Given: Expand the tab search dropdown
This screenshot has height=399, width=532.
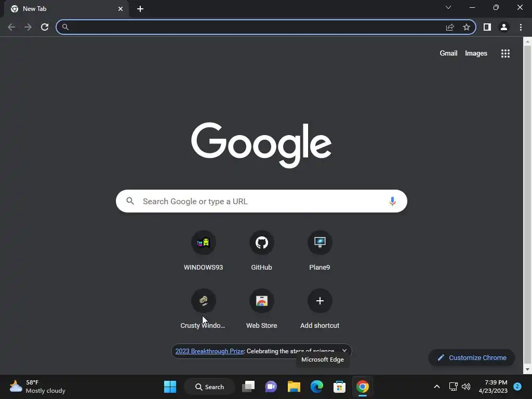Looking at the screenshot, I should pos(448,7).
